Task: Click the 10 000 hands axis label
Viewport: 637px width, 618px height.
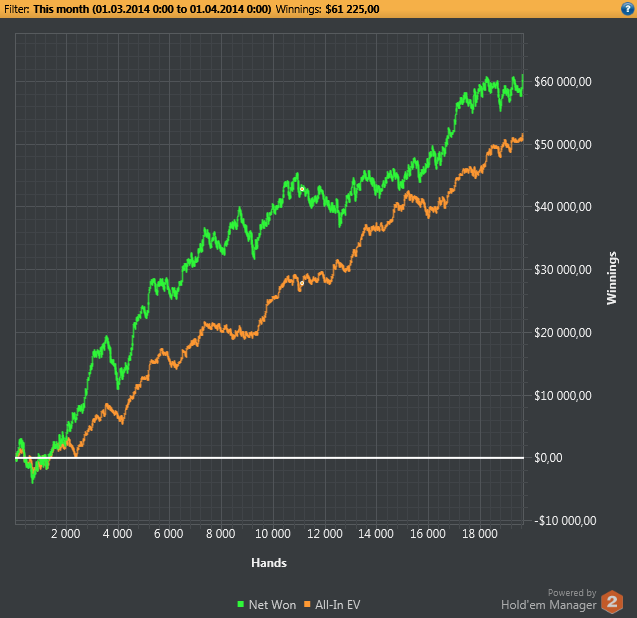Action: click(273, 533)
